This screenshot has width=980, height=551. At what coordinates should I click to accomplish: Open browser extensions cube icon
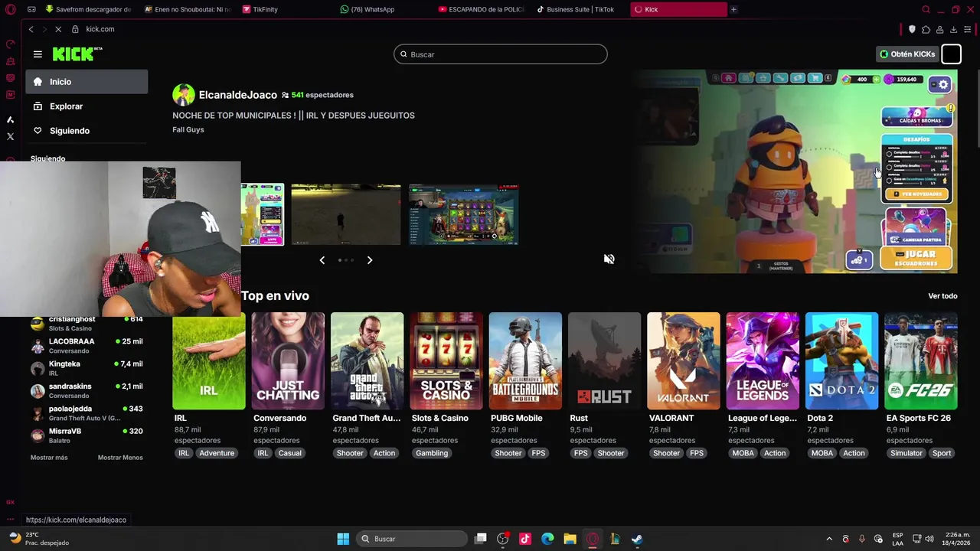(926, 29)
